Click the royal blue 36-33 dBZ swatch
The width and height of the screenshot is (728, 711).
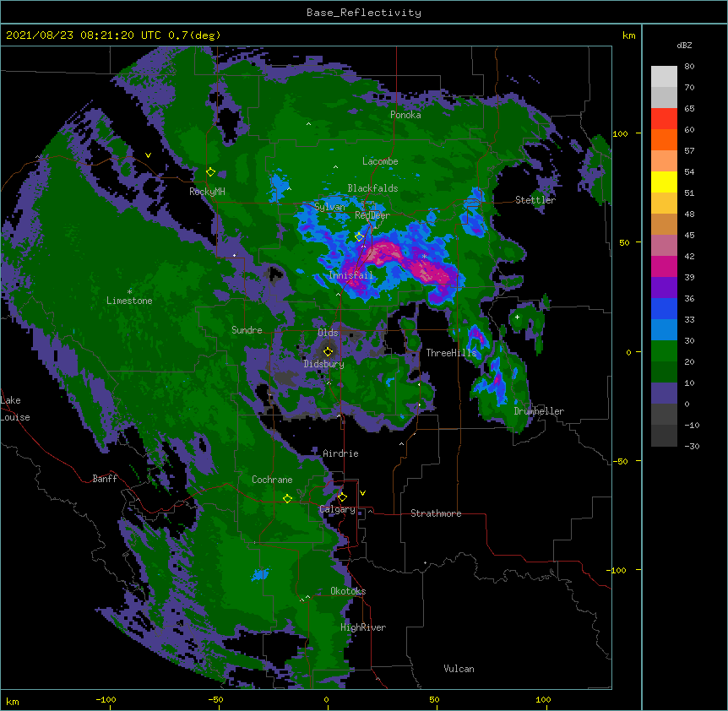(664, 308)
